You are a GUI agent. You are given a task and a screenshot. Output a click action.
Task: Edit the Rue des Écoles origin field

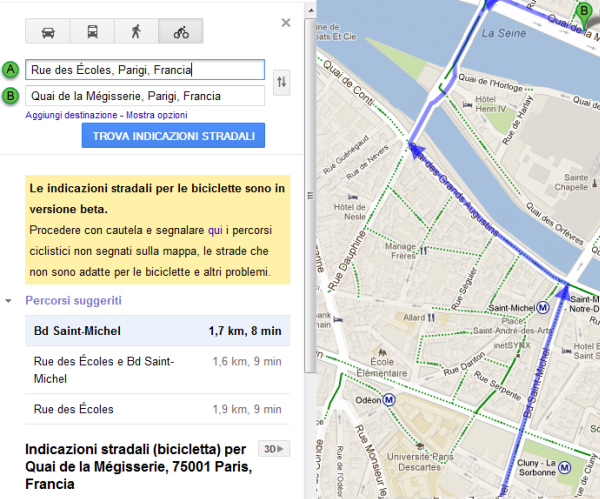click(145, 70)
